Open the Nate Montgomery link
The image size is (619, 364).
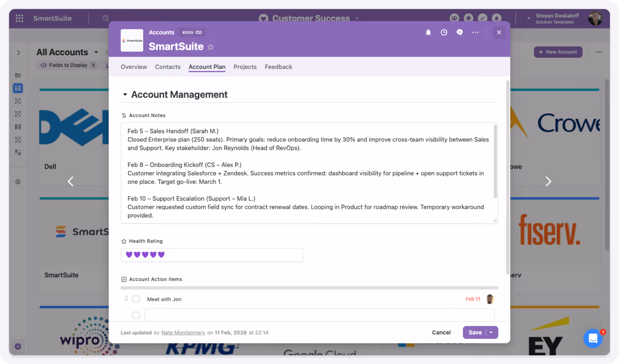click(183, 333)
